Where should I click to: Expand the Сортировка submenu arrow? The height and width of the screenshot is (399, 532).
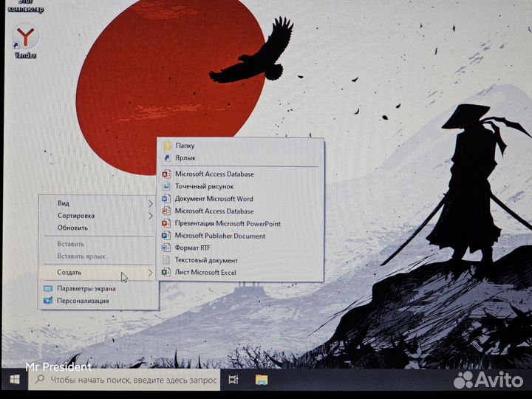click(151, 216)
